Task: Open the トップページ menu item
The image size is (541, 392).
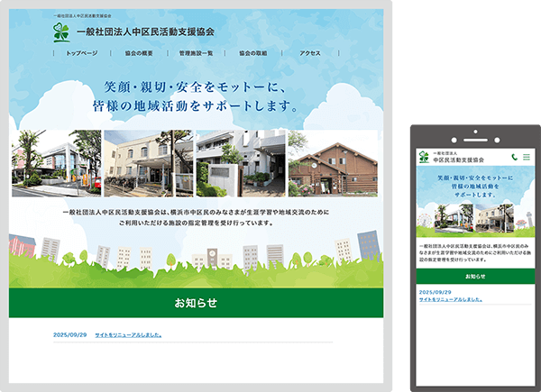Action: pyautogui.click(x=82, y=53)
